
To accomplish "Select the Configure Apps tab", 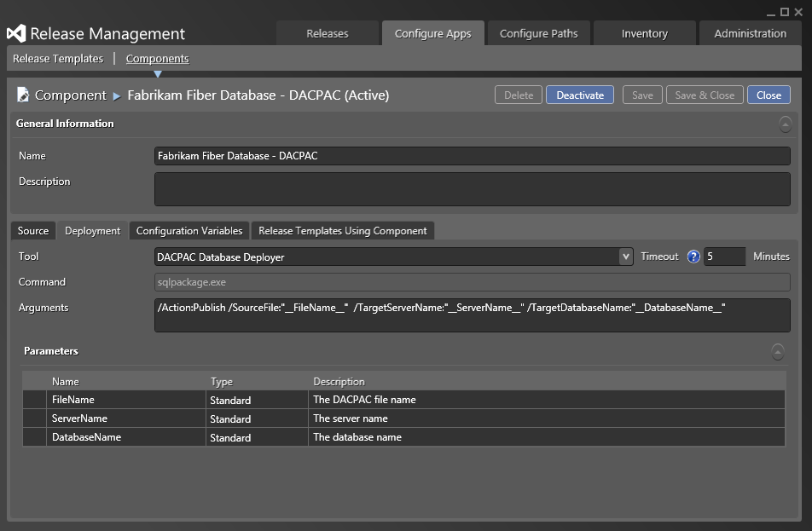I will tap(433, 33).
